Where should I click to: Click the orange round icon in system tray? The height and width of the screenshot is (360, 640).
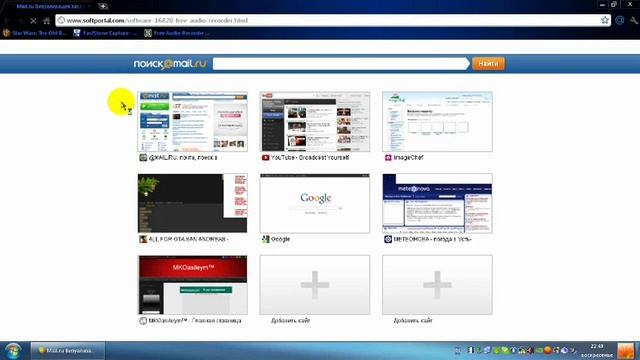pyautogui.click(x=548, y=350)
